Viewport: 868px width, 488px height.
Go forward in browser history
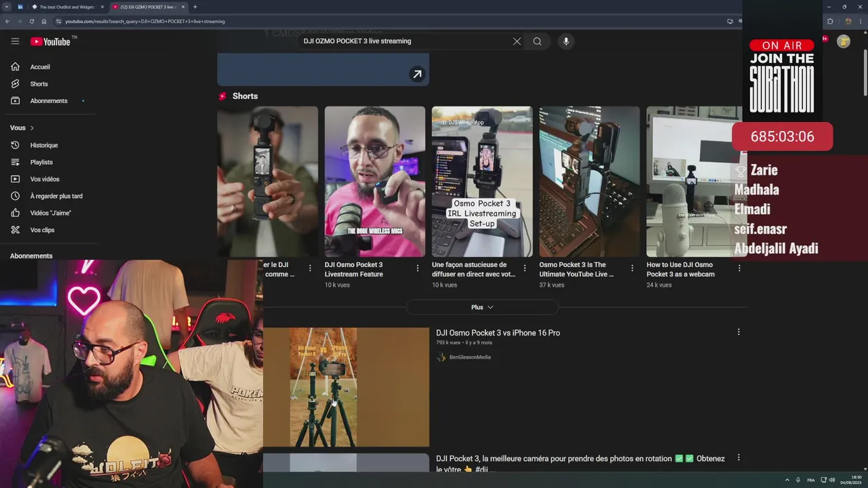point(19,21)
